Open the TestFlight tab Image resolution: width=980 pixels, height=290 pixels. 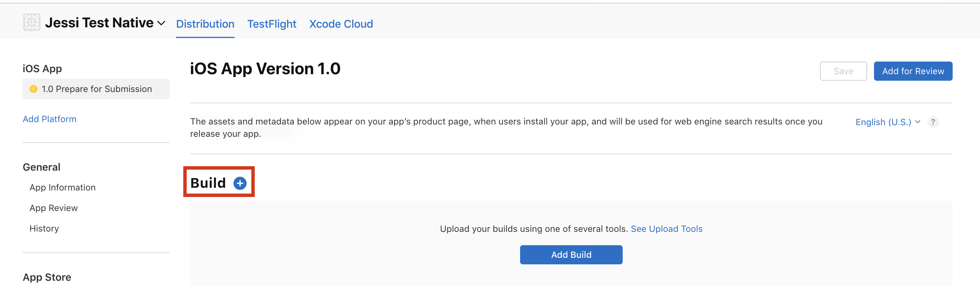pos(272,24)
